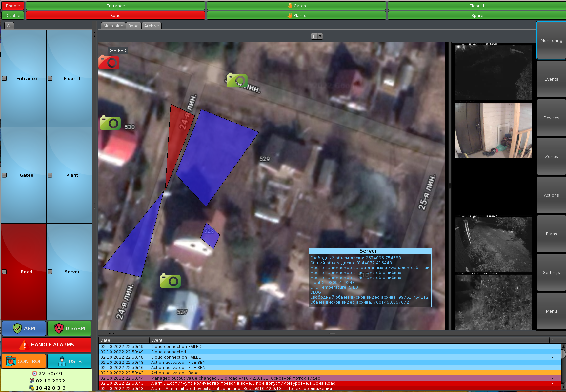This screenshot has width=566, height=392.
Task: Toggle the Server zone checkbox
Action: click(50, 272)
